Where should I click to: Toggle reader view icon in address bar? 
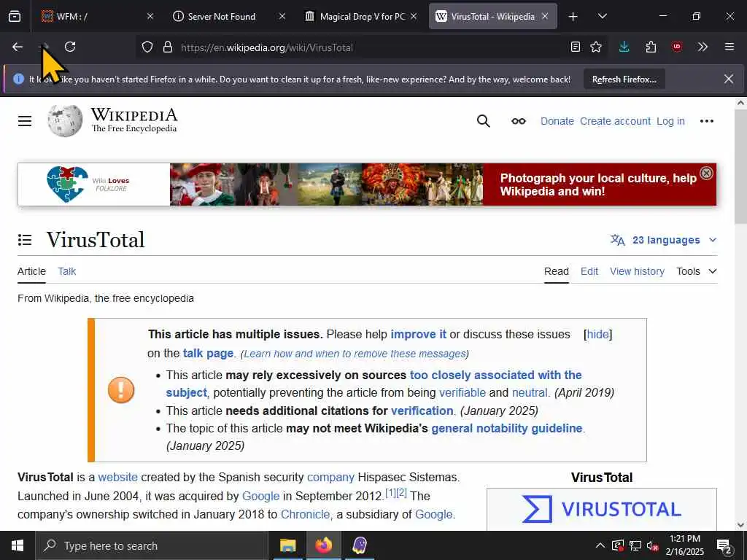pyautogui.click(x=576, y=47)
